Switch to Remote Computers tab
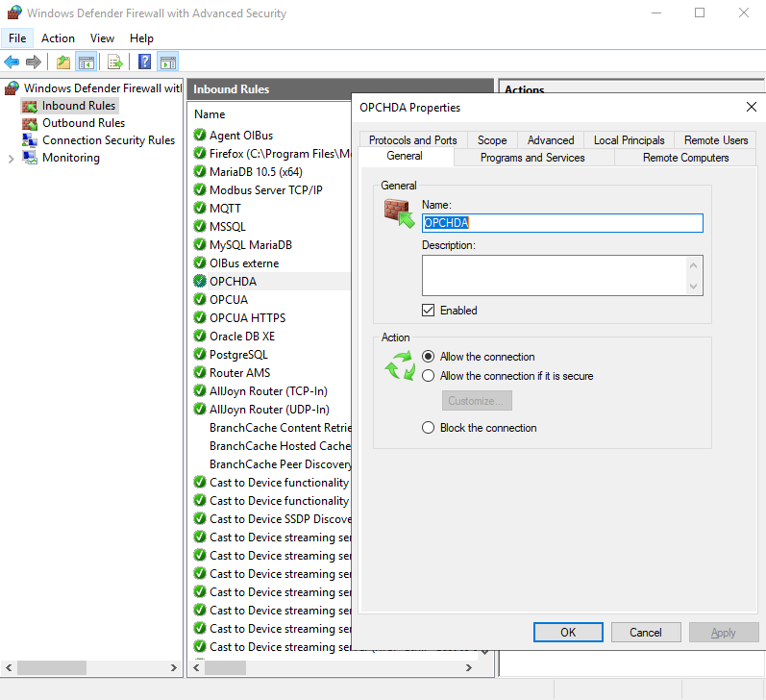 click(685, 158)
